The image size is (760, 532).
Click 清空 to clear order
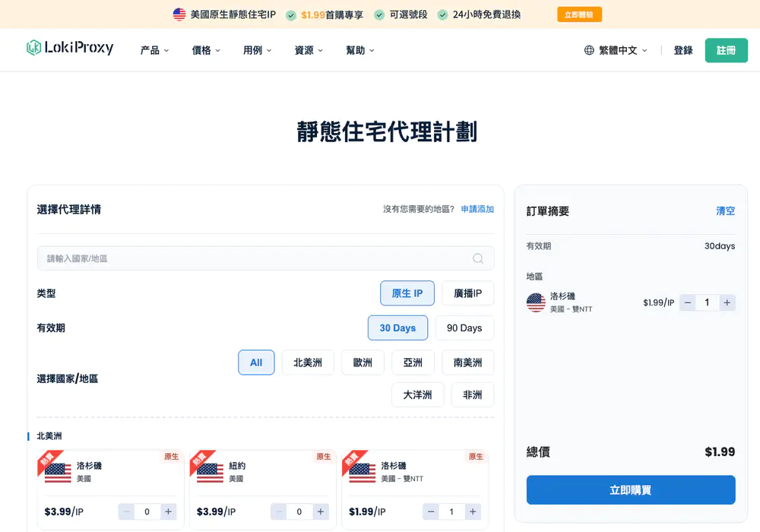(x=726, y=211)
